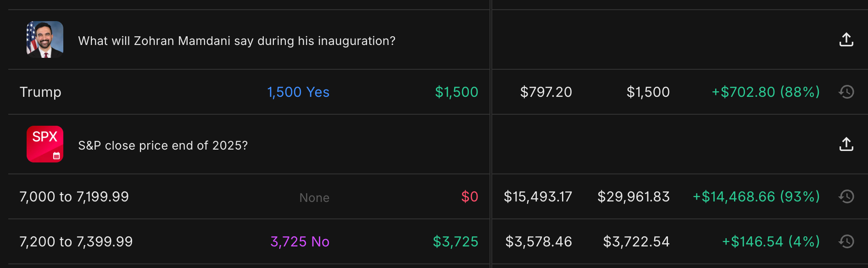Screen dimensions: 868x268
Task: Open history icon on 7,000 to 7,199.99 row
Action: tap(846, 196)
